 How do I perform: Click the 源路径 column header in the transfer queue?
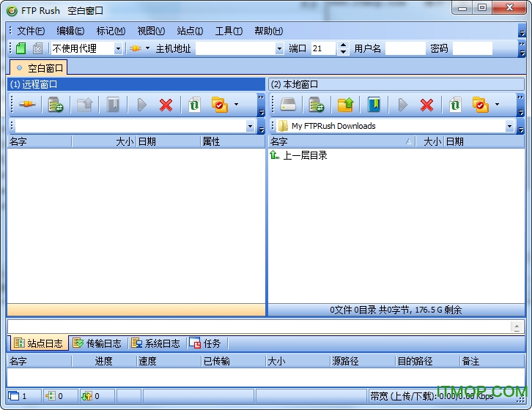[363, 361]
